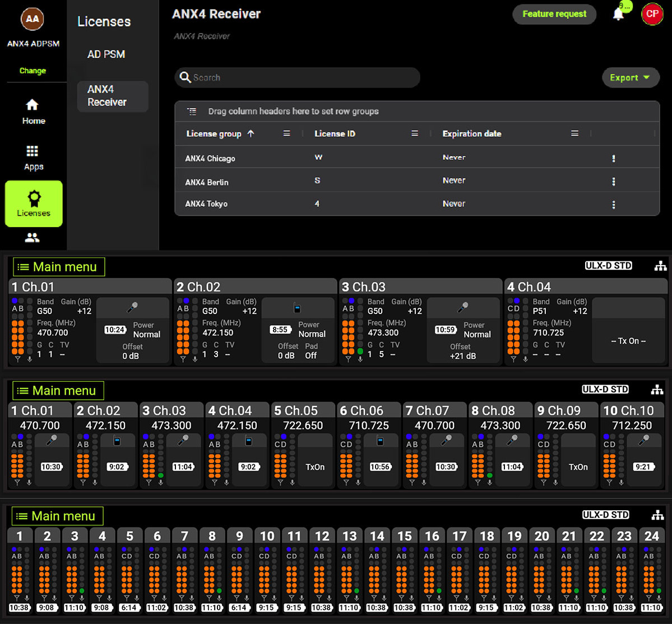Select the 1 Ch.01 header in four-channel panel

[x=90, y=286]
